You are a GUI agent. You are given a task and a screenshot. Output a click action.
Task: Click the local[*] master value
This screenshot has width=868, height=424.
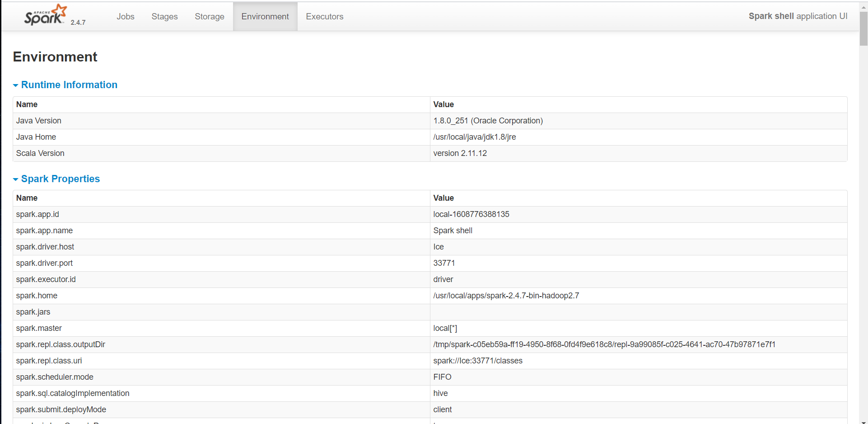click(x=445, y=328)
